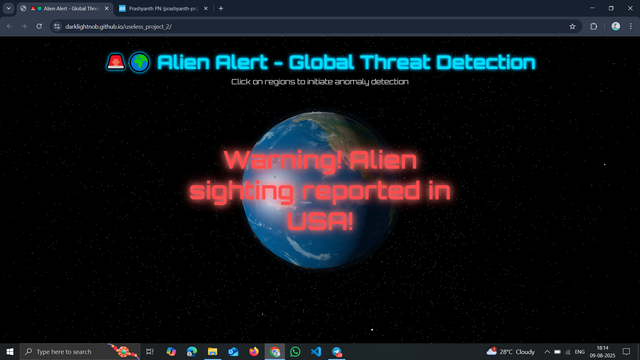The height and width of the screenshot is (360, 640).
Task: Open Chrome three-dot menu
Action: (631, 27)
